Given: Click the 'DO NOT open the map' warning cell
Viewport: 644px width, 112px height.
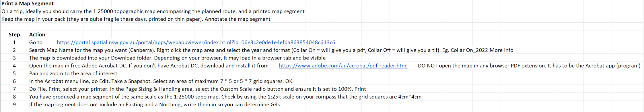Looking at the screenshot, I should (x=529, y=65).
